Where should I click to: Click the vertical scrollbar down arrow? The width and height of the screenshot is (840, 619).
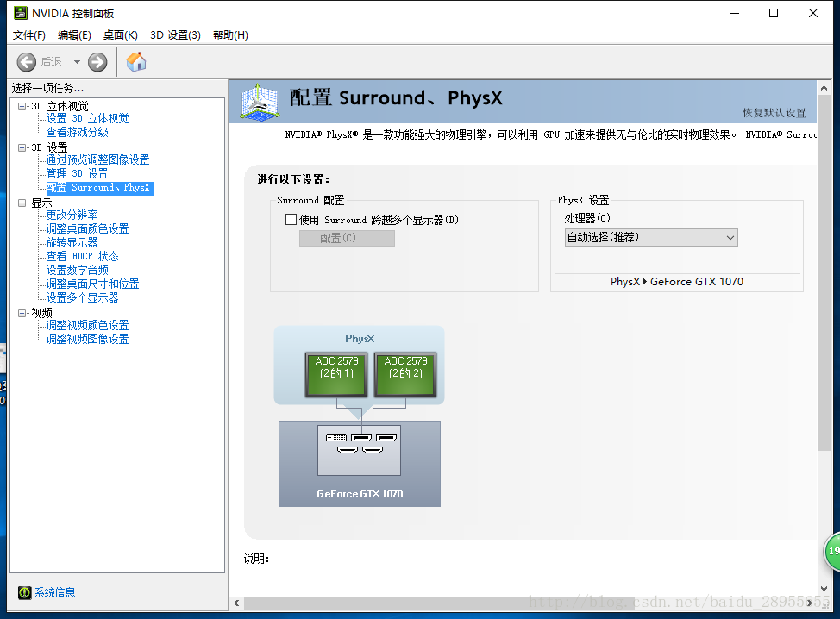[824, 589]
